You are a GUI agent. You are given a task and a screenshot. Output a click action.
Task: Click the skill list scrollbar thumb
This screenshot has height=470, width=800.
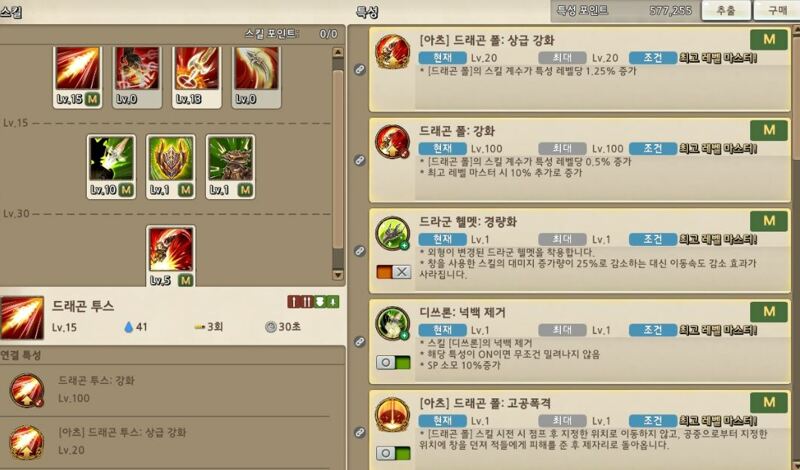point(338,160)
